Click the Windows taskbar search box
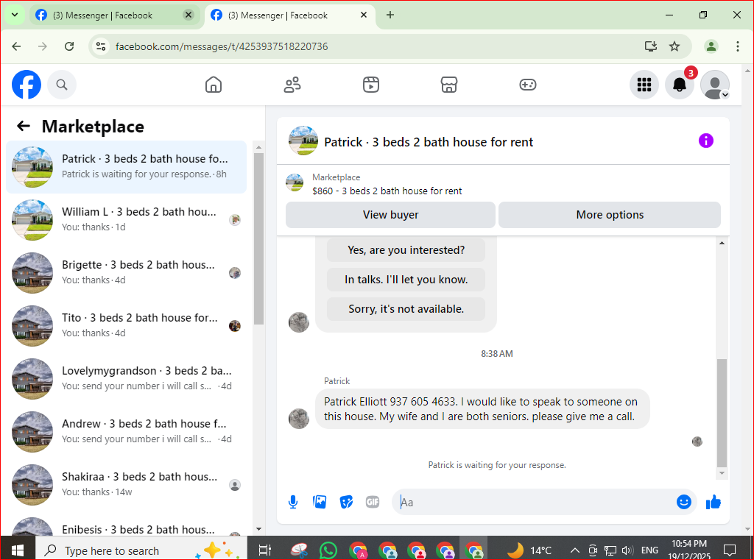This screenshot has width=754, height=560. (x=141, y=550)
